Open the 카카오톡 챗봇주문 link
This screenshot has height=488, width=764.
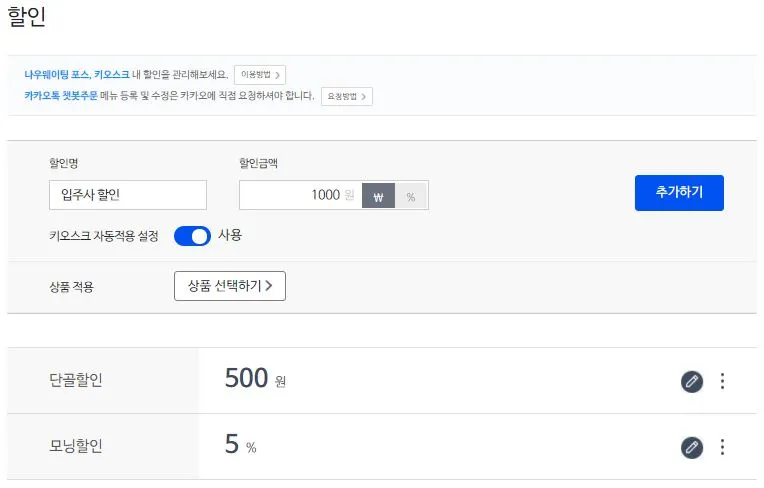[x=61, y=97]
